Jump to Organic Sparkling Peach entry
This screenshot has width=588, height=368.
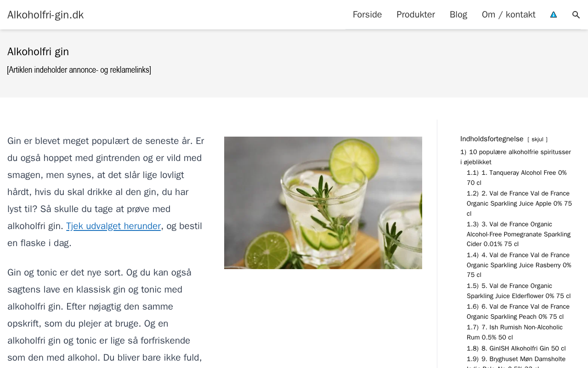(518, 311)
